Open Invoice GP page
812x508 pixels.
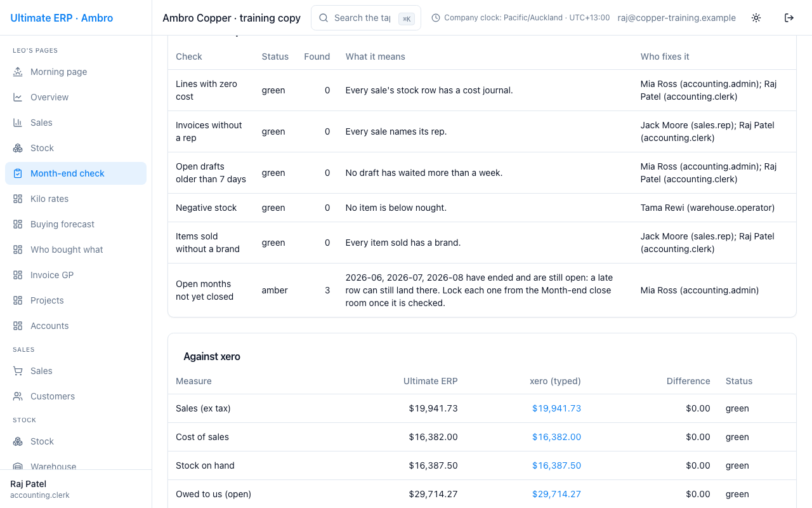75,275
